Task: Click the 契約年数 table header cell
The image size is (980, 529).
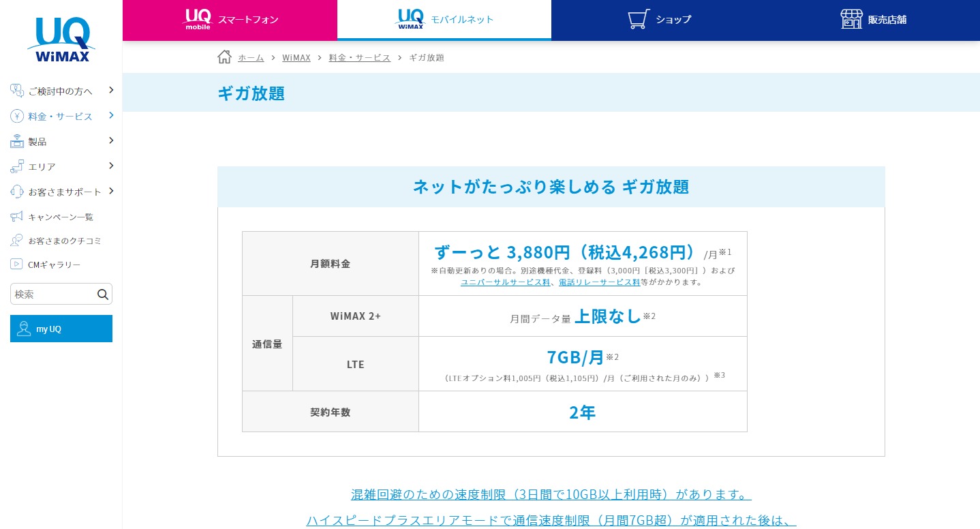Action: [331, 412]
